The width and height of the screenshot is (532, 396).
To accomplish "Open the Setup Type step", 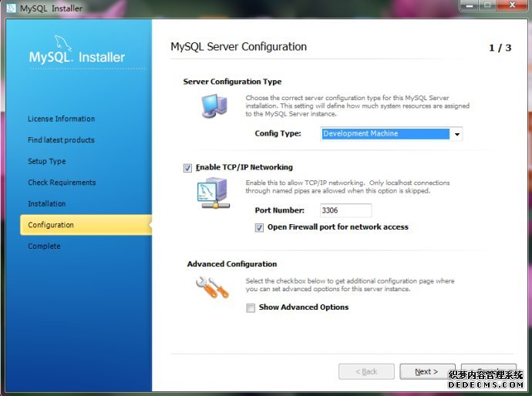I will coord(47,162).
